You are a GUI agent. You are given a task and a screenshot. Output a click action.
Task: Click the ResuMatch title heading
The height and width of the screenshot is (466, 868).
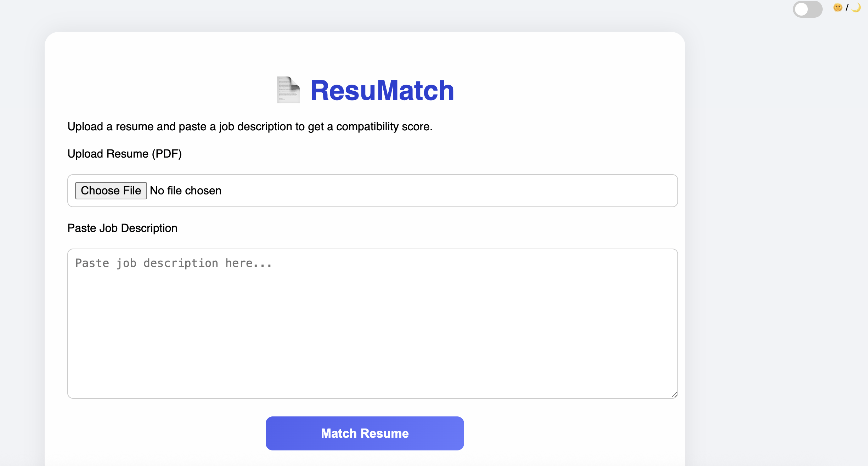pos(382,91)
